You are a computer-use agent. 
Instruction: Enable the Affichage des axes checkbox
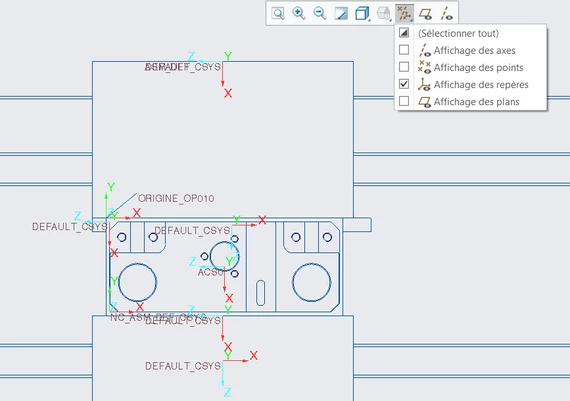pyautogui.click(x=404, y=50)
